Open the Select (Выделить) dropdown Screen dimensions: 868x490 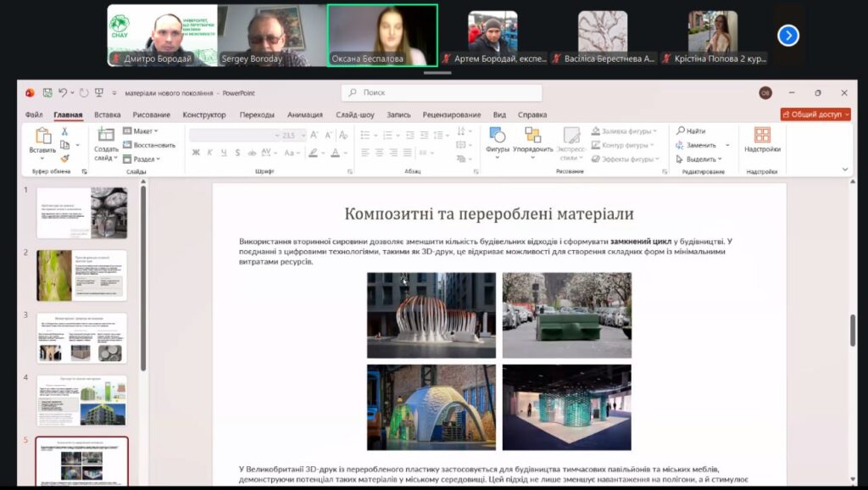699,159
